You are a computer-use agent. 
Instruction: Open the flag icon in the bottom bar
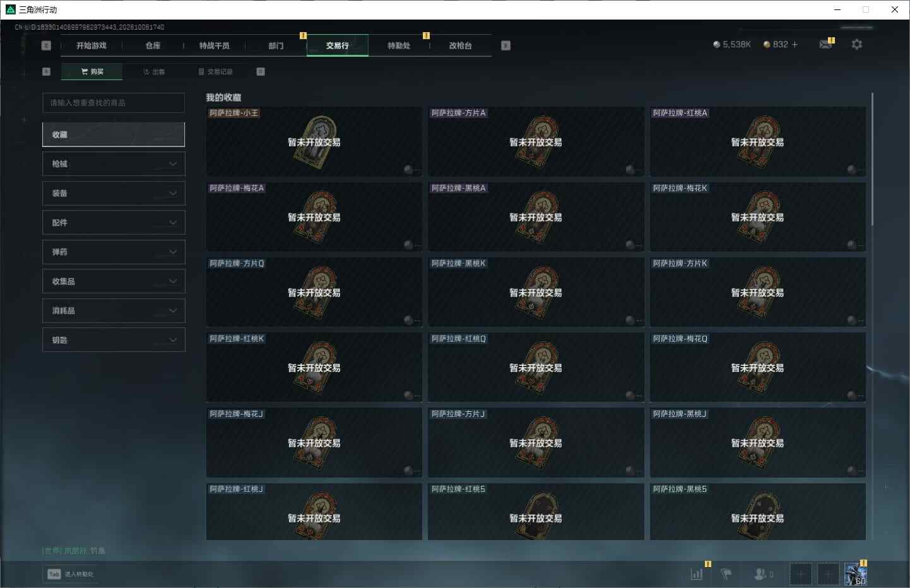pos(726,574)
